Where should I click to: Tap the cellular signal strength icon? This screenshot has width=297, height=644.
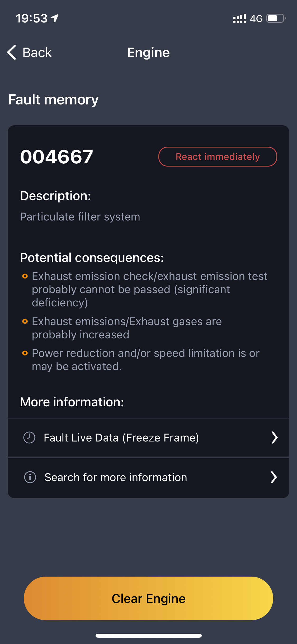[x=239, y=19]
